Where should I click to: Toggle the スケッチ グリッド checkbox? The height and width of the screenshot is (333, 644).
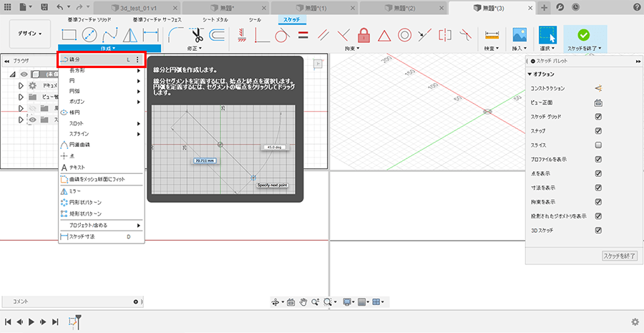[598, 117]
